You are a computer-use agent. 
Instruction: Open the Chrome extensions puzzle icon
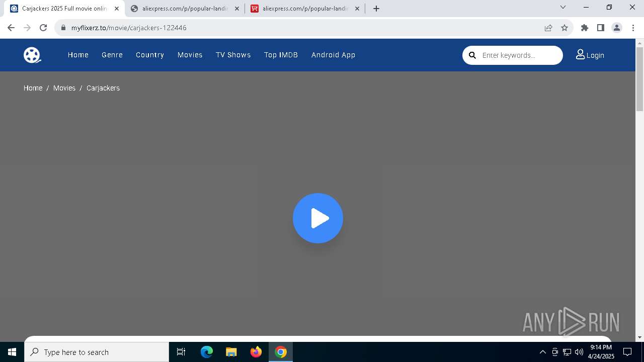(x=585, y=28)
